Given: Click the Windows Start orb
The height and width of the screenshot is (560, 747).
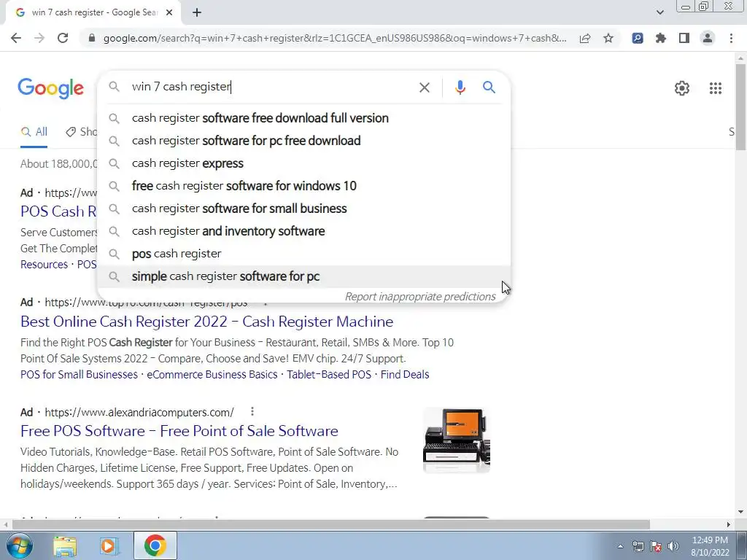Looking at the screenshot, I should (20, 545).
